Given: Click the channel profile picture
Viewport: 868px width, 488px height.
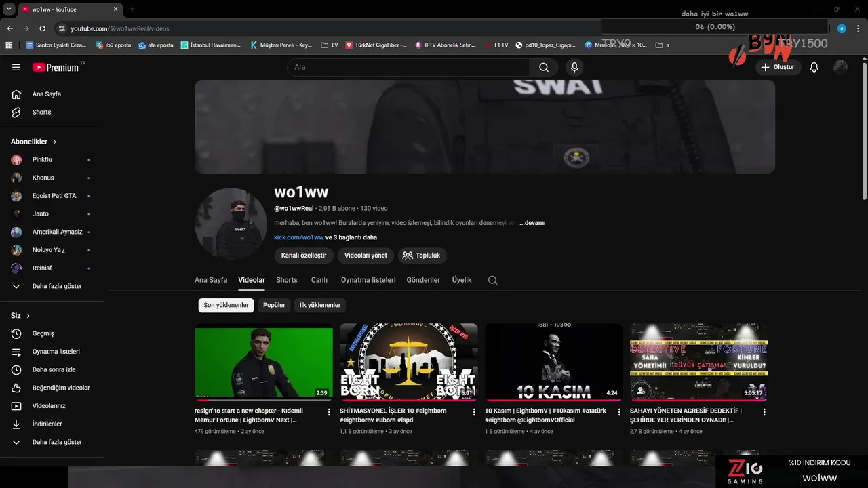Looking at the screenshot, I should pyautogui.click(x=231, y=224).
